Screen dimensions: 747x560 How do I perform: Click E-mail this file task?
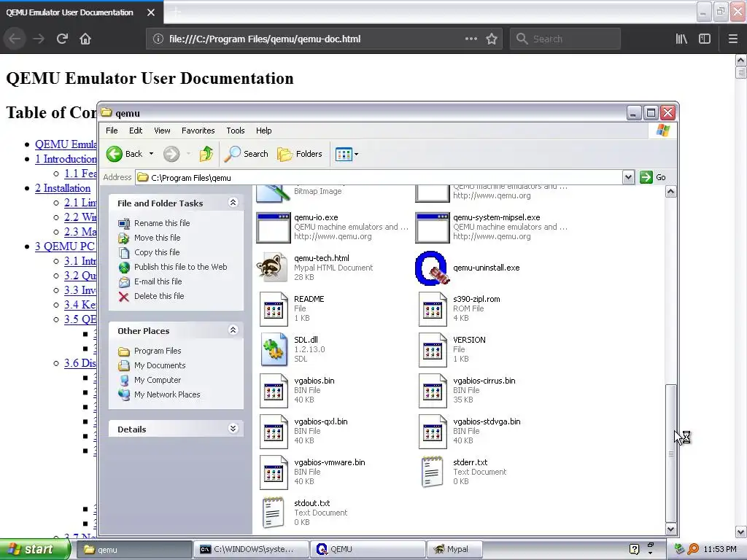[158, 281]
